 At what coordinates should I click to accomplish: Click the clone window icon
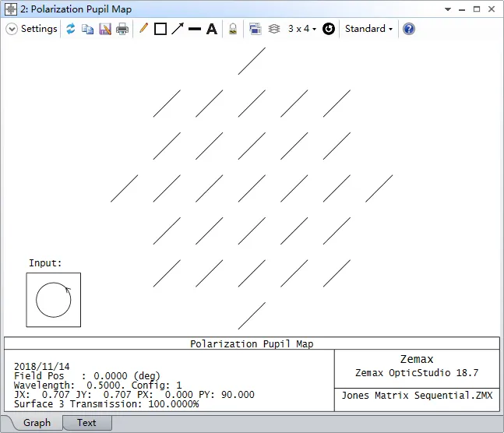pos(255,29)
